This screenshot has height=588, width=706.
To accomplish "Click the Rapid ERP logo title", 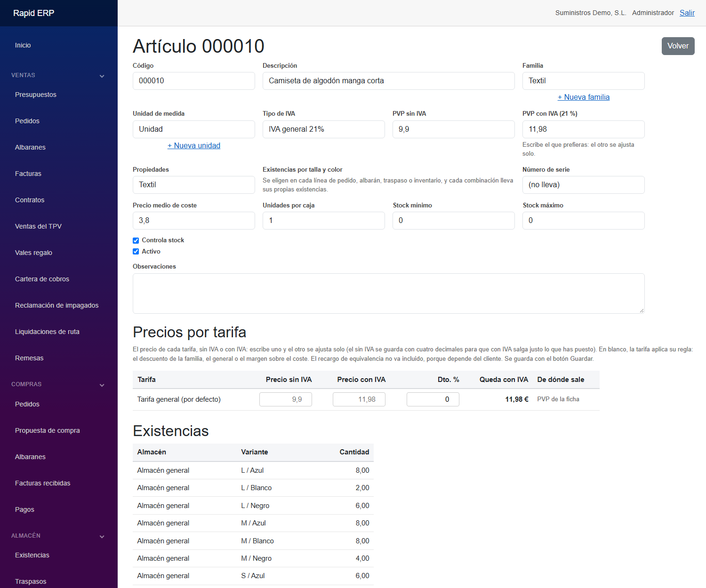I will (x=33, y=13).
